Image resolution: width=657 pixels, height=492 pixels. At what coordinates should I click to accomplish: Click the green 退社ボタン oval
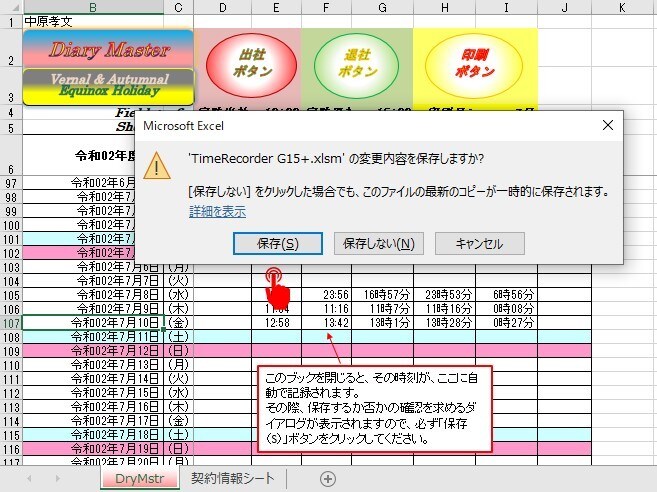click(x=357, y=66)
